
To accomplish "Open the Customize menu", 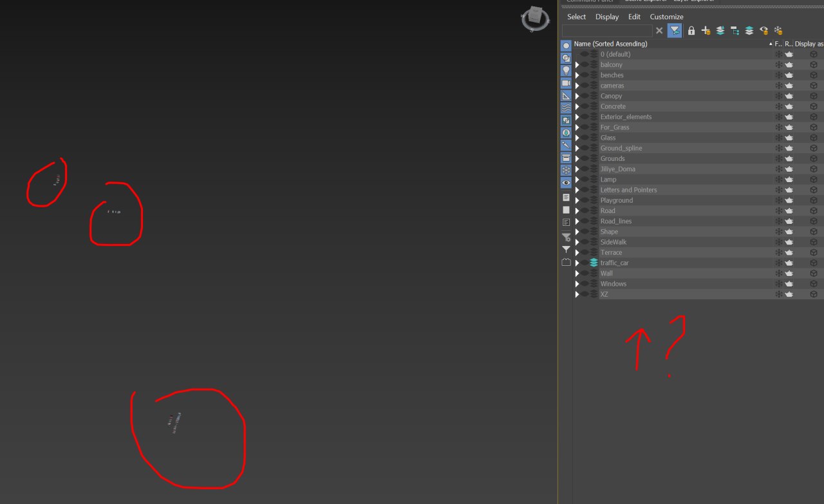I will (666, 17).
